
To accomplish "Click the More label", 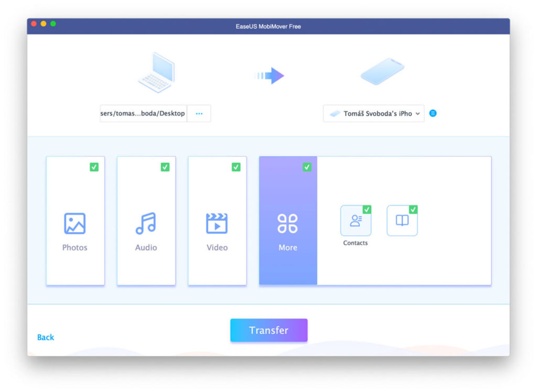I will (288, 247).
